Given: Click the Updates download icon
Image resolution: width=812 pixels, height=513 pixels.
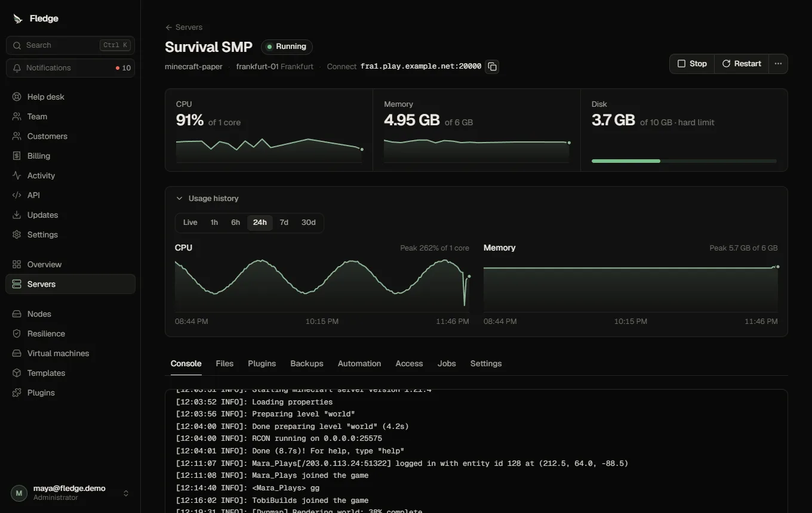Looking at the screenshot, I should [17, 215].
